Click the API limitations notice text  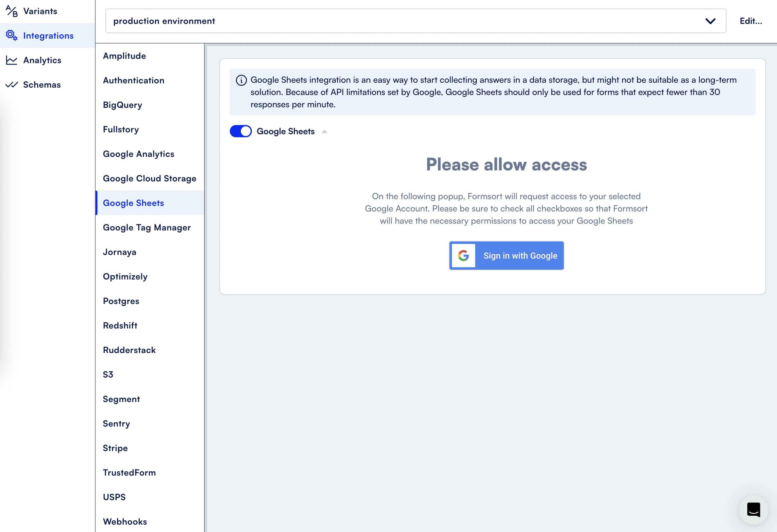(493, 92)
